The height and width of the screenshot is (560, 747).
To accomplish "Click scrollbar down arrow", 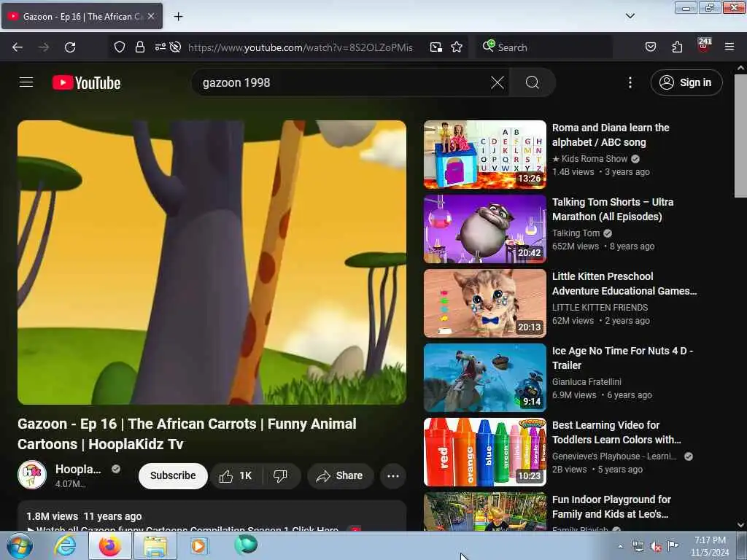I will pyautogui.click(x=740, y=525).
